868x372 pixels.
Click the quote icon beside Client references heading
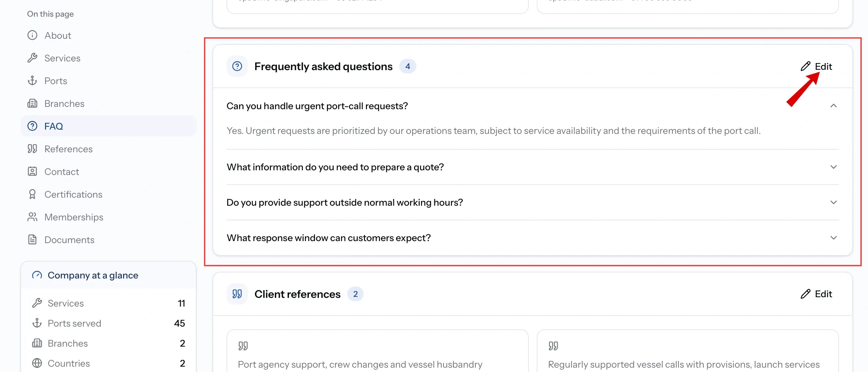click(x=237, y=294)
